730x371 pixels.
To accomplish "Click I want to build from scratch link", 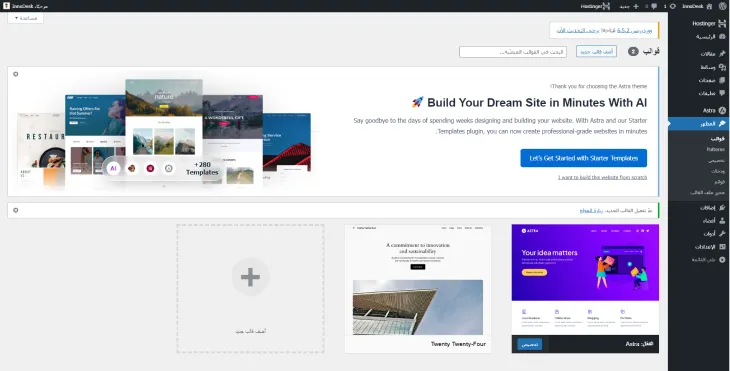I will (x=602, y=177).
